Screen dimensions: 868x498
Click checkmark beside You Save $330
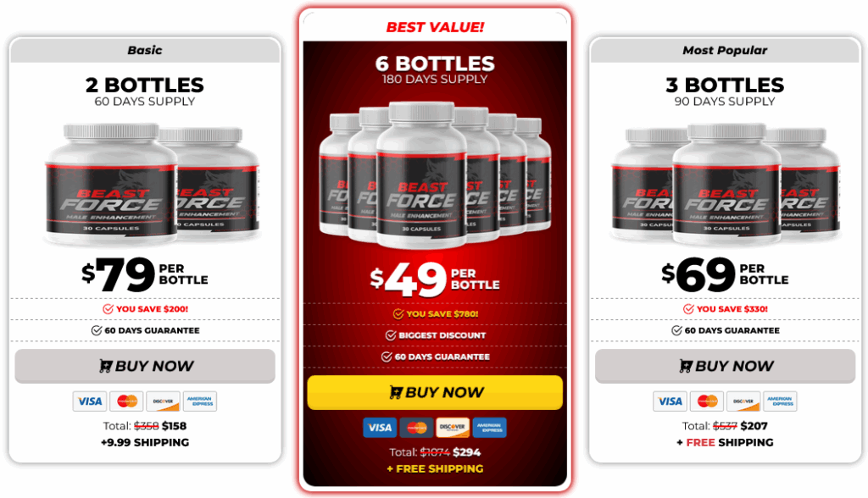688,309
